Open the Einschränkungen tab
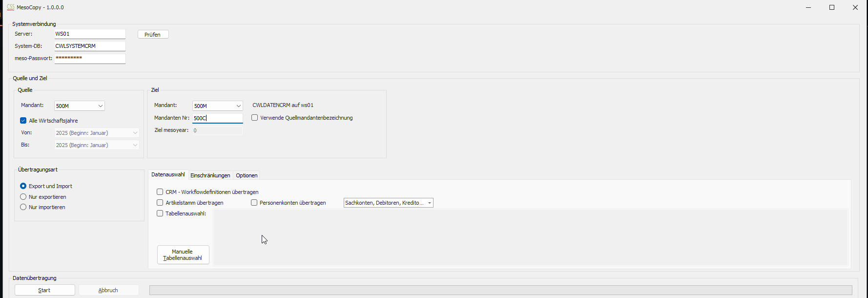Screen dimensions: 868x298 pos(210,175)
